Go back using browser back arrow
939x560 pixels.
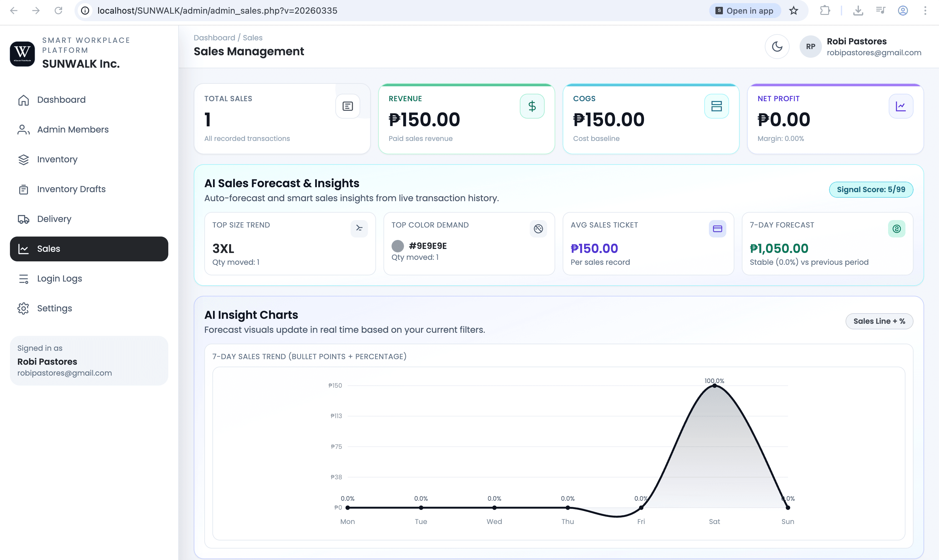coord(14,11)
